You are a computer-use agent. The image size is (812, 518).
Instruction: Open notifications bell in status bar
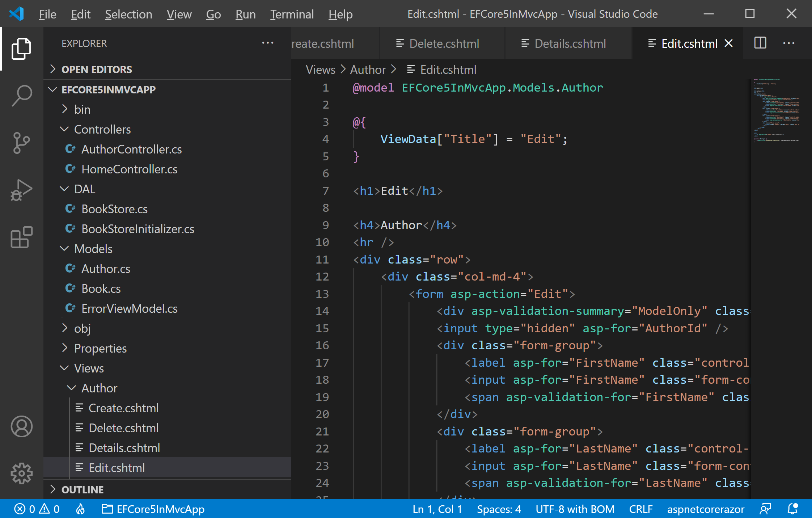(792, 509)
